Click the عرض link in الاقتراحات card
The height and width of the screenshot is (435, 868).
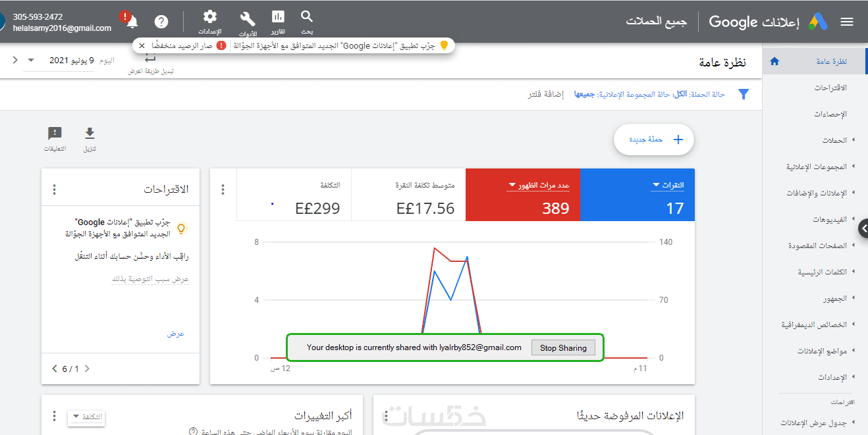pyautogui.click(x=175, y=334)
